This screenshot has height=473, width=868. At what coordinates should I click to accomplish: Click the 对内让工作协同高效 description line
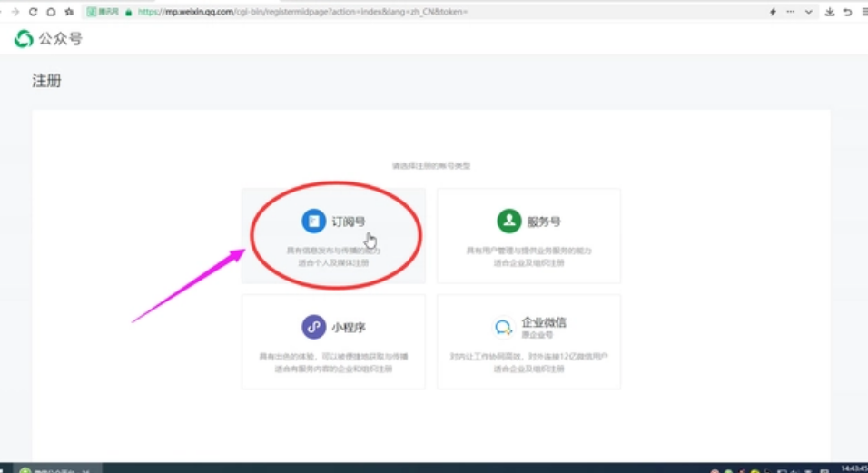point(528,356)
